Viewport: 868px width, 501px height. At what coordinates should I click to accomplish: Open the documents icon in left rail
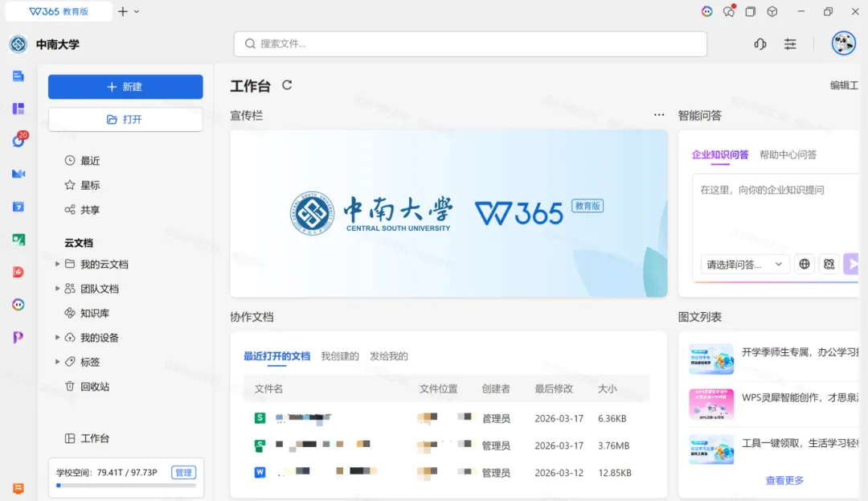18,76
